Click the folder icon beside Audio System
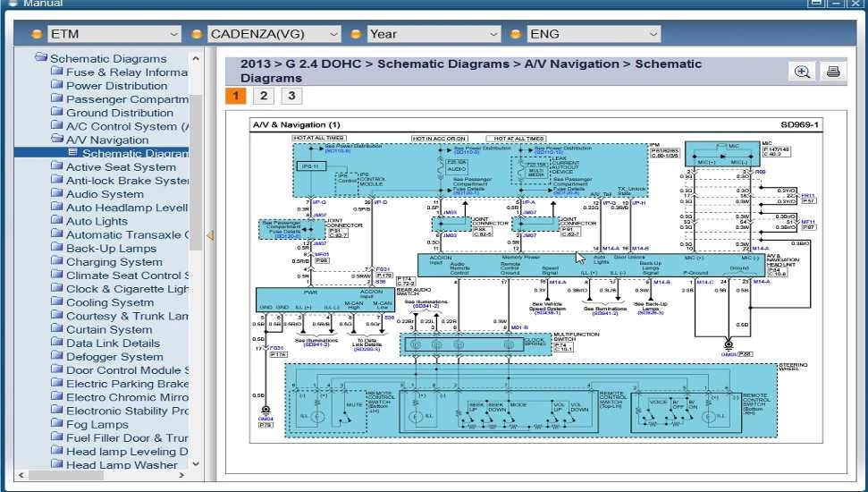 57,193
